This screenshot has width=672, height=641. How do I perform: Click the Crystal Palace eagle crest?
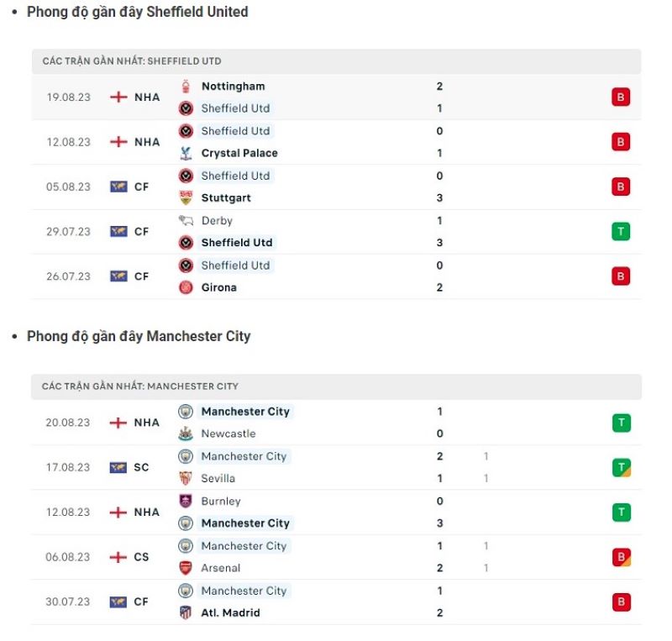click(x=186, y=153)
